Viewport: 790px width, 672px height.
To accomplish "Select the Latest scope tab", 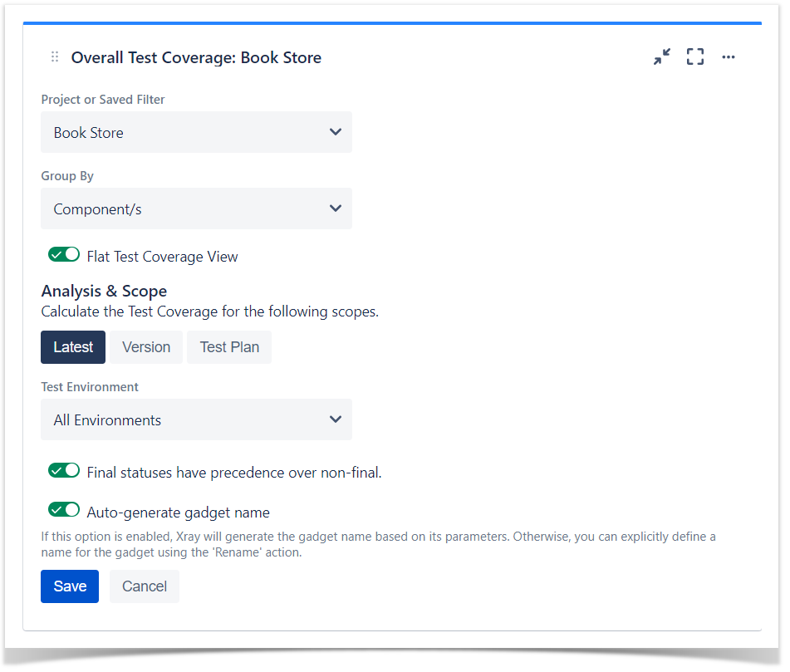I will point(73,347).
